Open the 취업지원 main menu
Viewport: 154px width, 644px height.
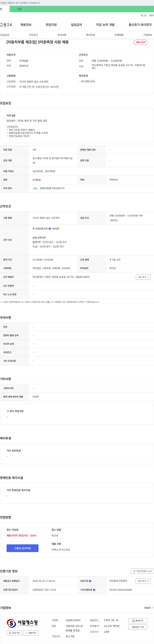[x=51, y=25]
